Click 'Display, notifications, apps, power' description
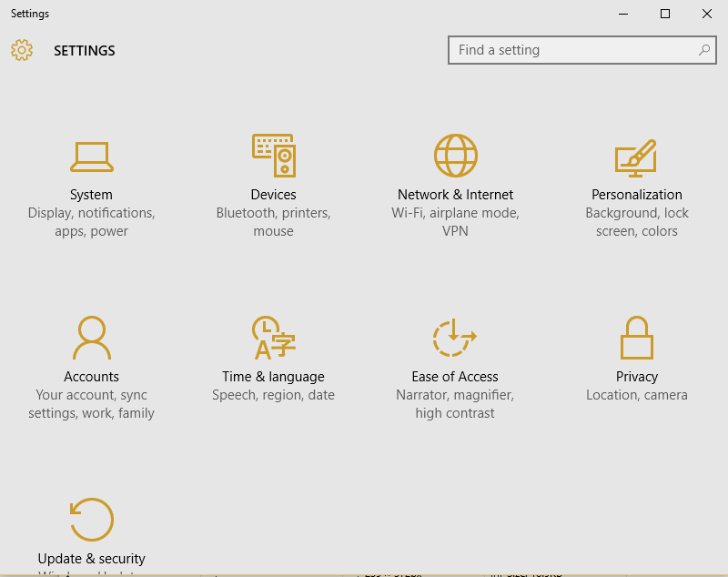 point(92,222)
